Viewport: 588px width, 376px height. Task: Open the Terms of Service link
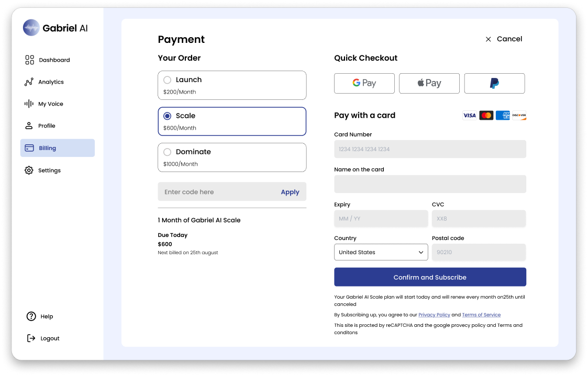tap(482, 315)
